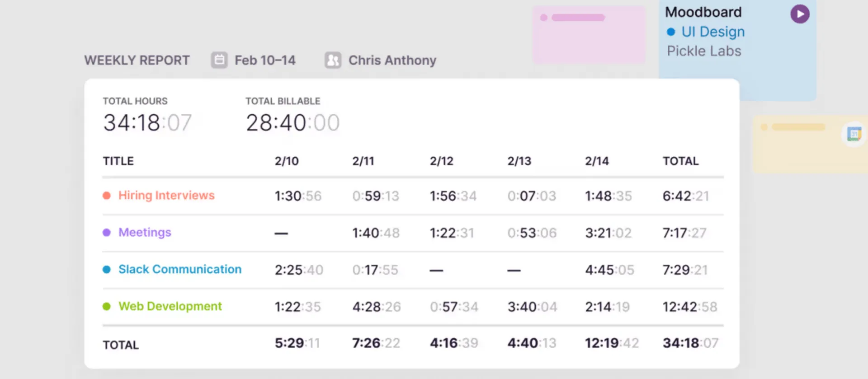Click green dot beside Web Development
The image size is (868, 379).
107,307
